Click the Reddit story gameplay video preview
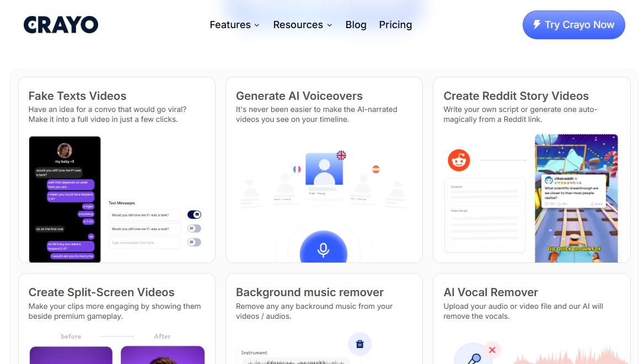644x364 pixels. pos(576,199)
